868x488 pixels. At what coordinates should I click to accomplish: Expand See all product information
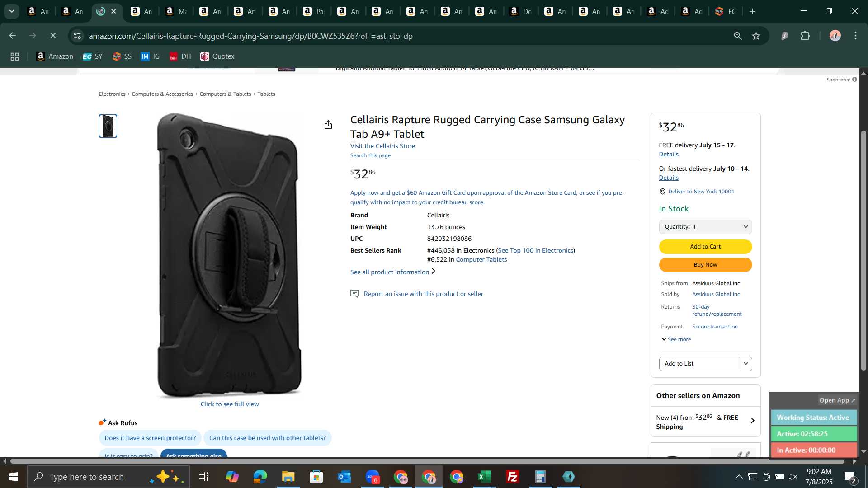tap(393, 272)
